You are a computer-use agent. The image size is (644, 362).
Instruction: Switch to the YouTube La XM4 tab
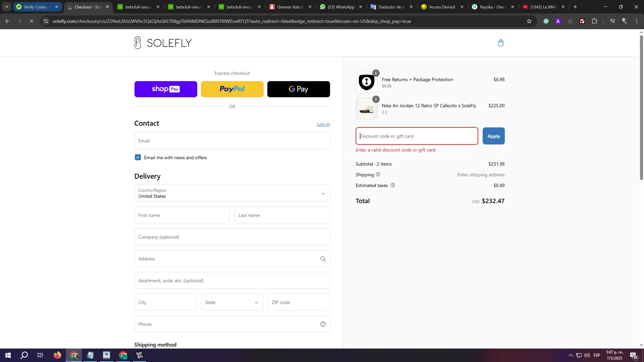coord(544,7)
